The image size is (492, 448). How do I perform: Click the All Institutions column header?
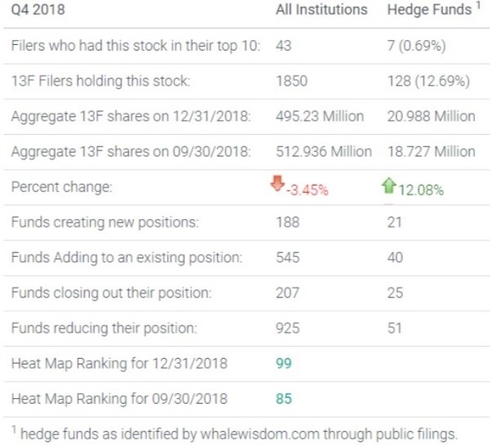(x=321, y=11)
